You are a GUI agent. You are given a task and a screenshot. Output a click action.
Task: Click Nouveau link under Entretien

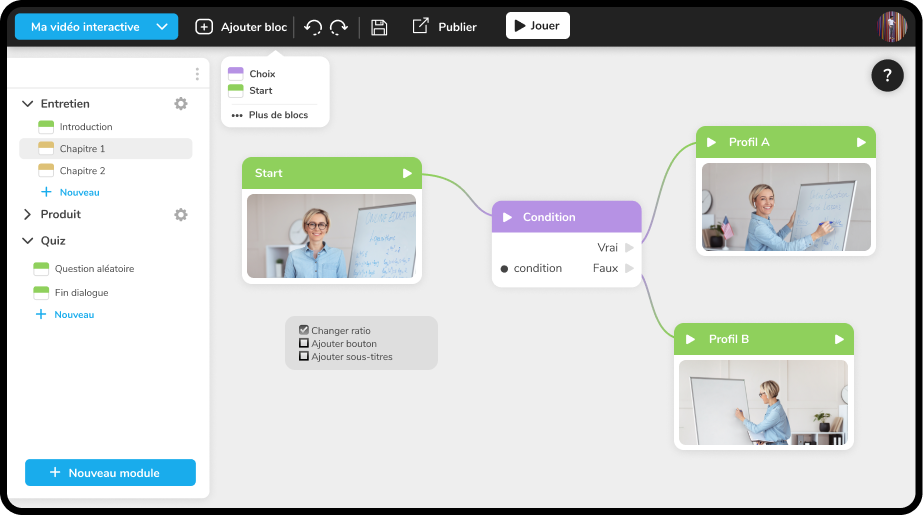(79, 192)
